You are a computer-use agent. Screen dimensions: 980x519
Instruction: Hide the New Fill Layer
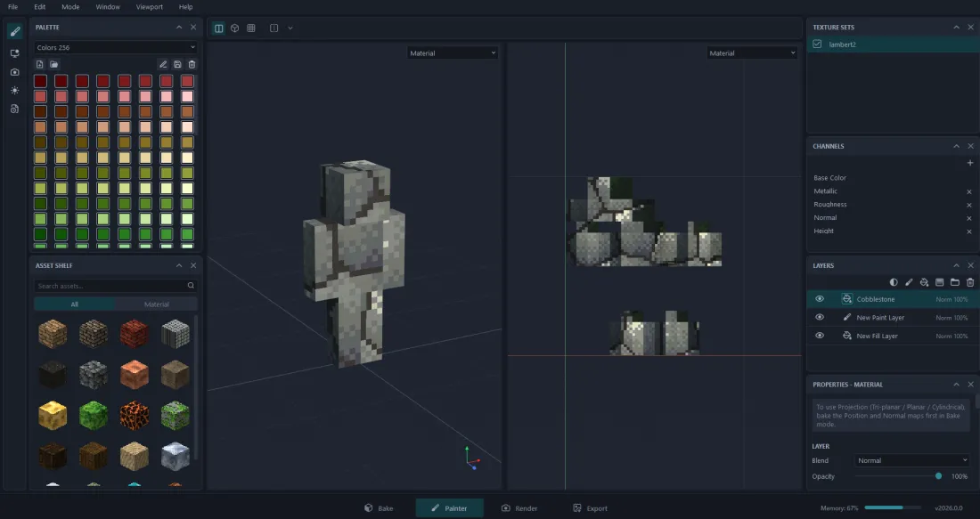pos(820,336)
